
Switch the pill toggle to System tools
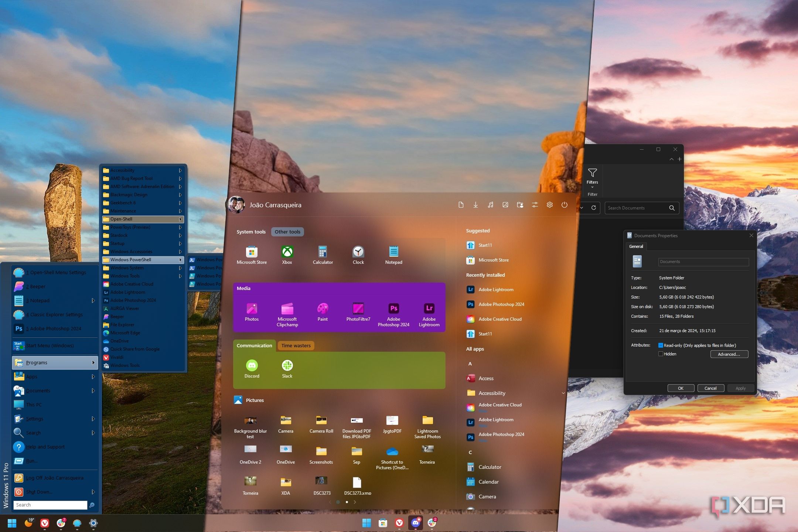pos(251,232)
